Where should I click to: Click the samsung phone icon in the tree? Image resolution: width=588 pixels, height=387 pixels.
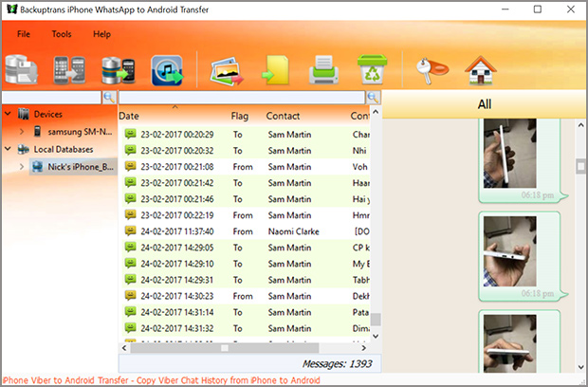point(37,131)
